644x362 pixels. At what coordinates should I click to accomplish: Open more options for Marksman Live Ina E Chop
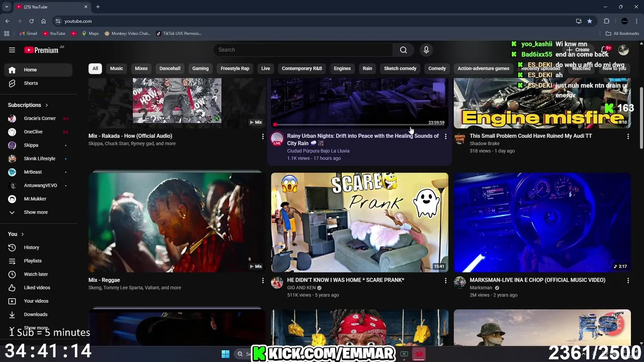tap(628, 281)
